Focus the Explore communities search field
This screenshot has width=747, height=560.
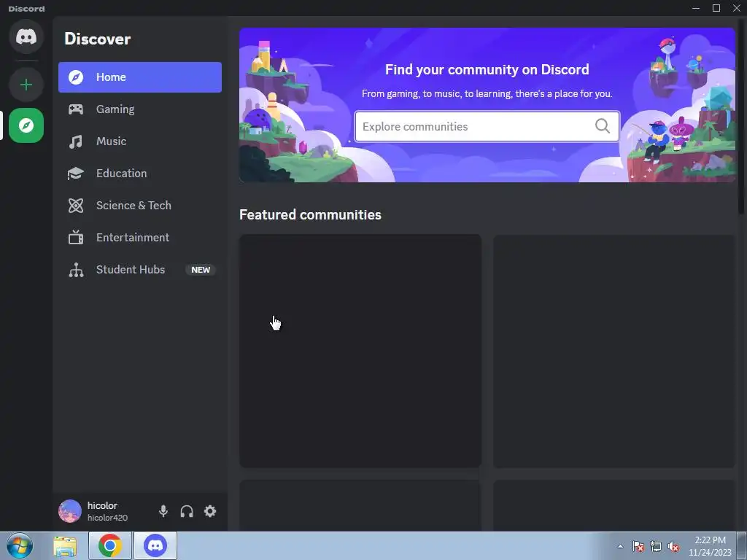[x=487, y=126]
